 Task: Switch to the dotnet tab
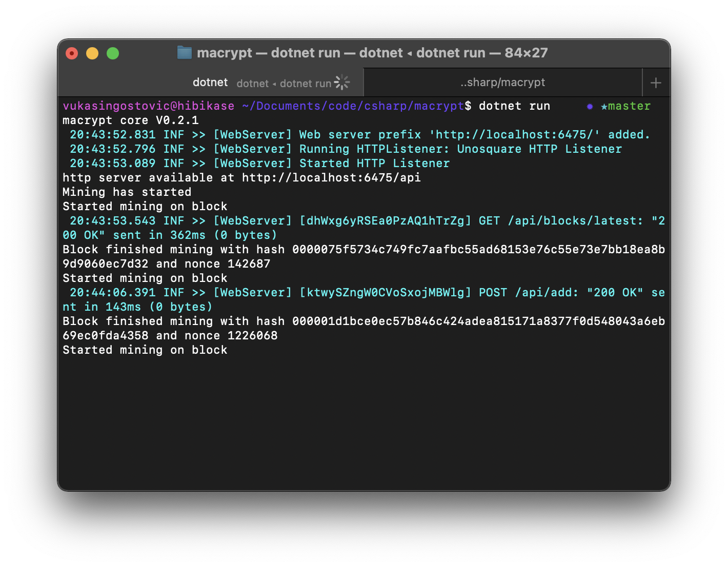pos(211,83)
